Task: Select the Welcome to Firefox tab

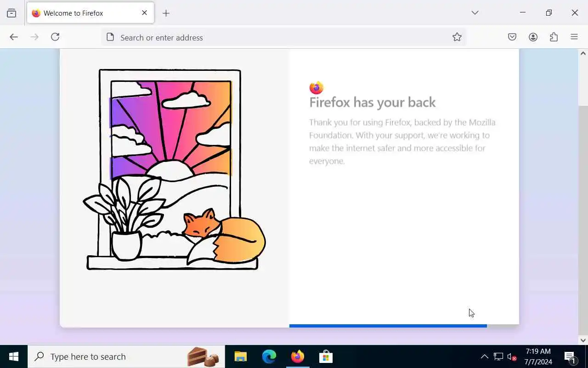Action: pyautogui.click(x=90, y=13)
